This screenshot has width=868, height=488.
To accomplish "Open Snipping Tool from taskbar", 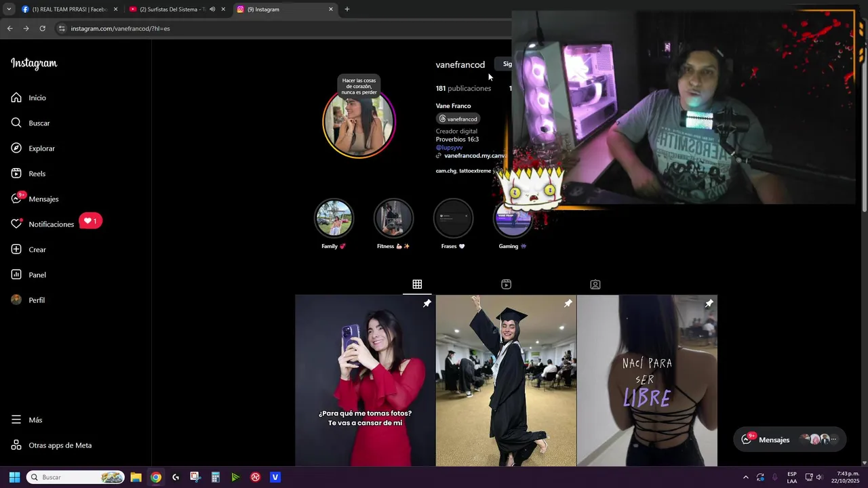I will click(x=195, y=477).
